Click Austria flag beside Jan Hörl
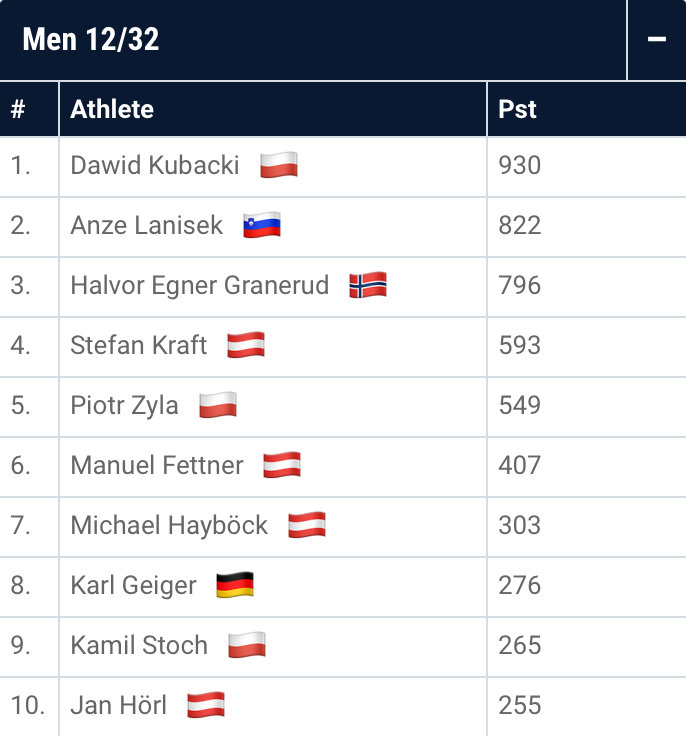 (x=206, y=705)
